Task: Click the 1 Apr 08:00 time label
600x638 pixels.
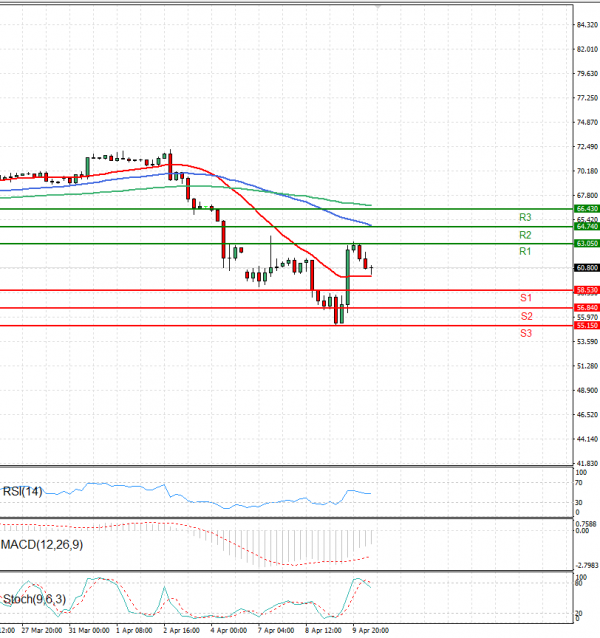Action: point(134,630)
